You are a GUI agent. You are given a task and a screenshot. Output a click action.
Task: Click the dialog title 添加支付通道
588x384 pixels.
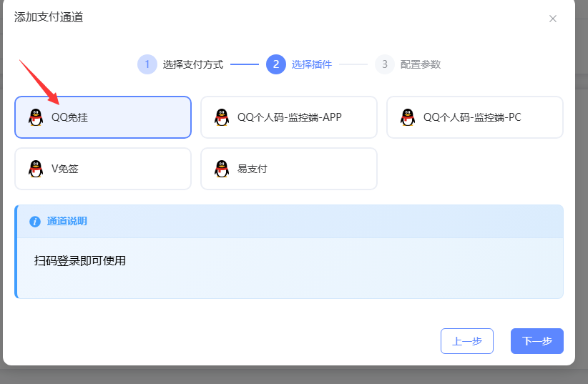point(49,17)
